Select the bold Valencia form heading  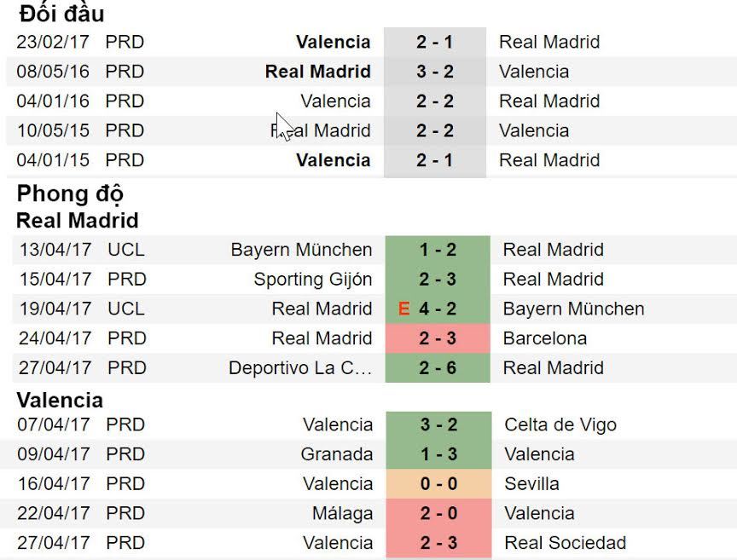tap(60, 400)
